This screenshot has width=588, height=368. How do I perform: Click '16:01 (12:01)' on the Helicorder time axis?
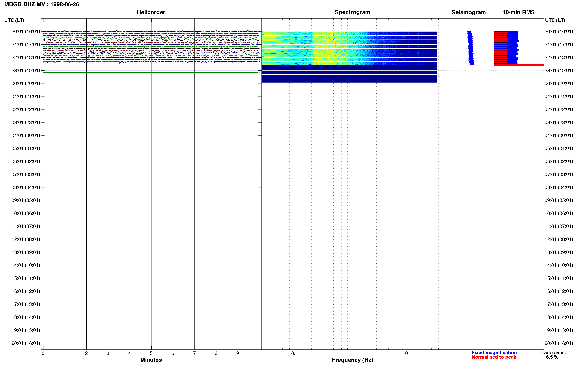coord(26,291)
